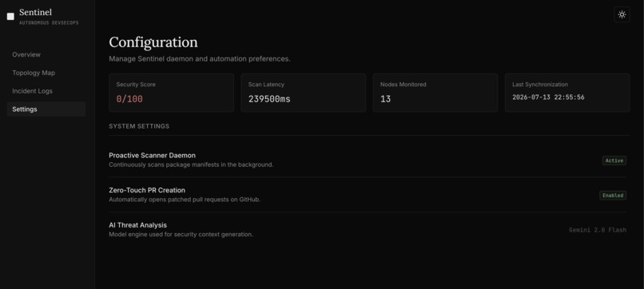Click the Configuration page heading
The height and width of the screenshot is (289, 644).
[x=153, y=42]
